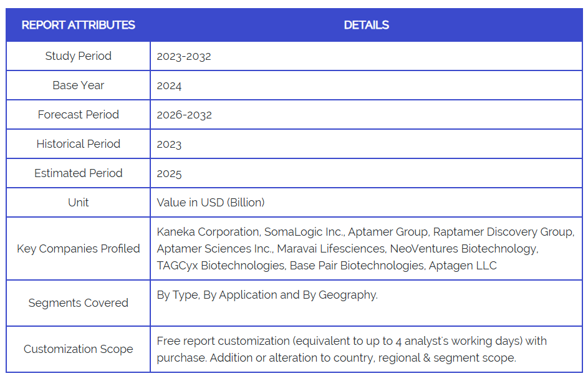Viewport: 588px width, 381px height.
Task: Select the Segments Covered label
Action: point(78,303)
